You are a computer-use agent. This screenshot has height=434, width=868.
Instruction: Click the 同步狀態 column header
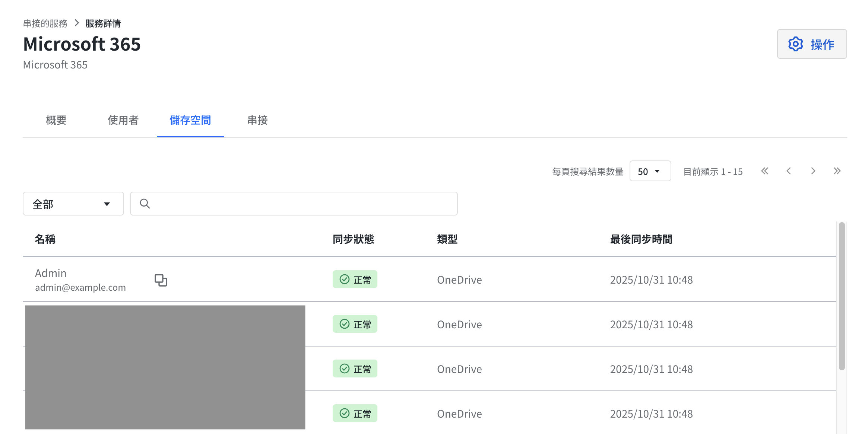click(353, 239)
